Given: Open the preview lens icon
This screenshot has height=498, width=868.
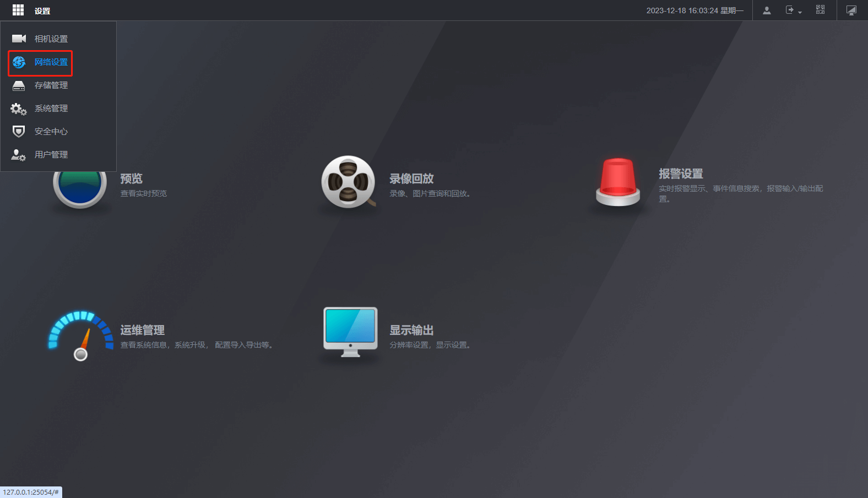Looking at the screenshot, I should coord(80,189).
